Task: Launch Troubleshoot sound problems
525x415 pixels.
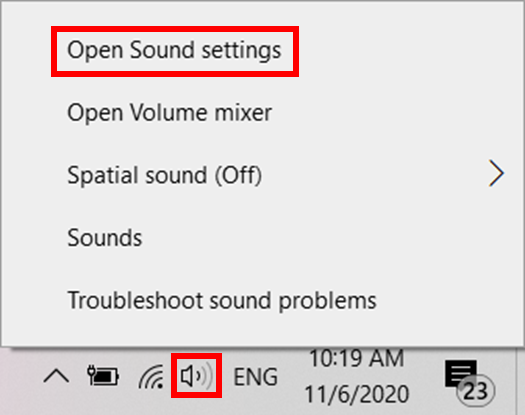Action: pyautogui.click(x=222, y=301)
